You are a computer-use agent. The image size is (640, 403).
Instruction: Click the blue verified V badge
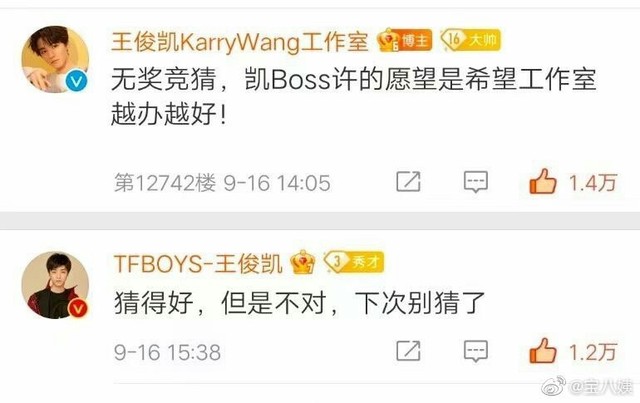[76, 81]
